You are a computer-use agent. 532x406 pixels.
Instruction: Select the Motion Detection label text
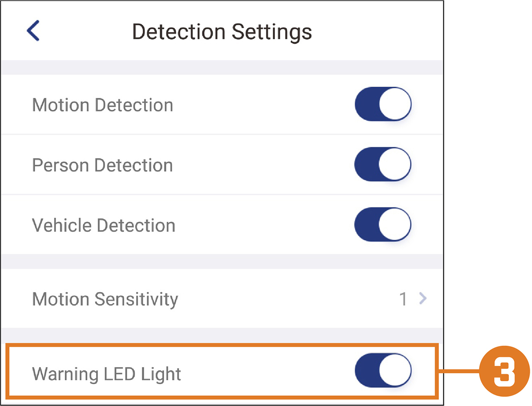click(102, 105)
